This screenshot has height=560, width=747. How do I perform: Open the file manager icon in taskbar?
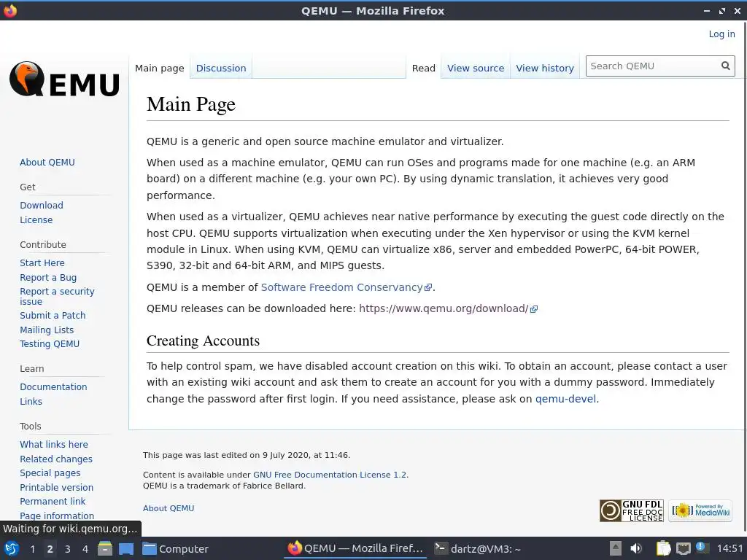pos(105,548)
